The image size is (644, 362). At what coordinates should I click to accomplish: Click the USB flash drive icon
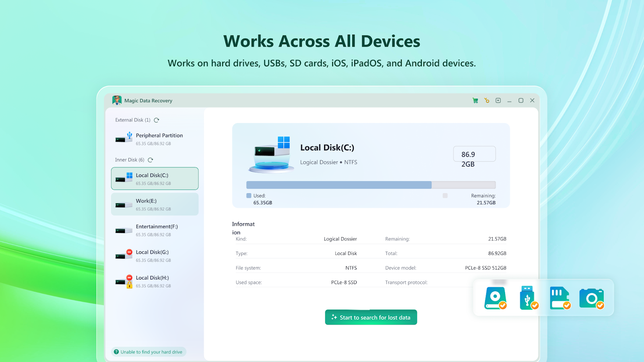[x=528, y=298]
